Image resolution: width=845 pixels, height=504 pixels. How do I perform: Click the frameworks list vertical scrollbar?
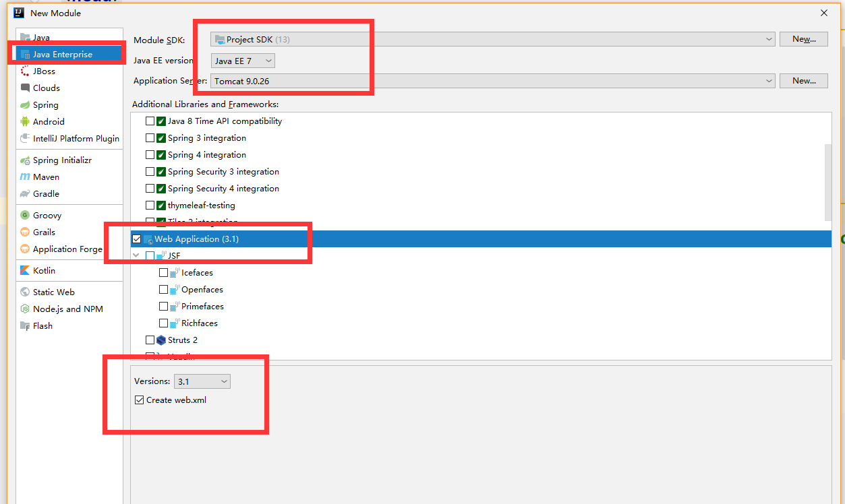pyautogui.click(x=828, y=182)
